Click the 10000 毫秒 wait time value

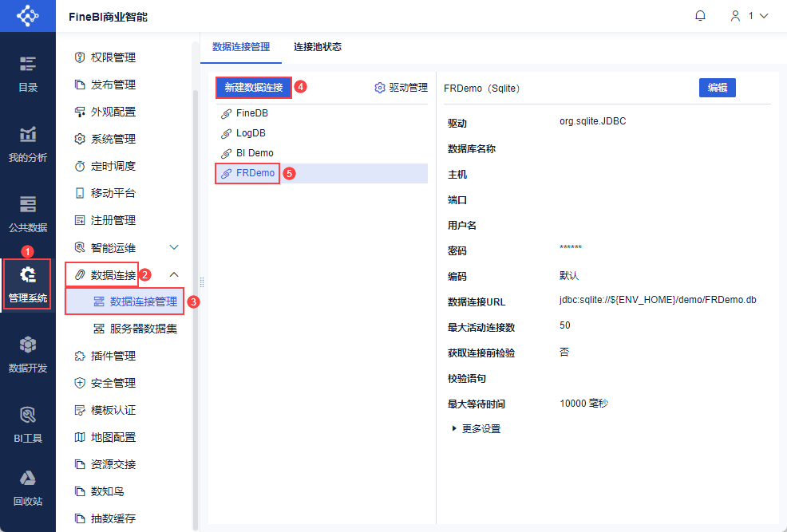(584, 403)
